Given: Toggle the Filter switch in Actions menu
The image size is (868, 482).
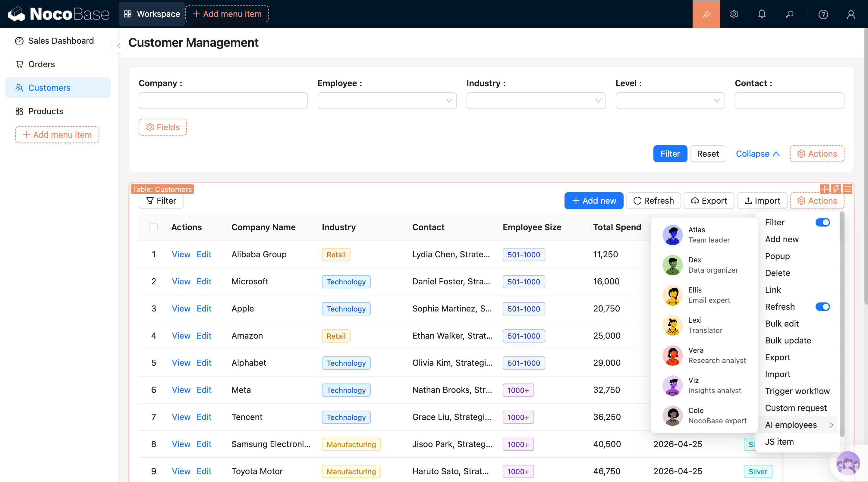Looking at the screenshot, I should click(x=822, y=222).
